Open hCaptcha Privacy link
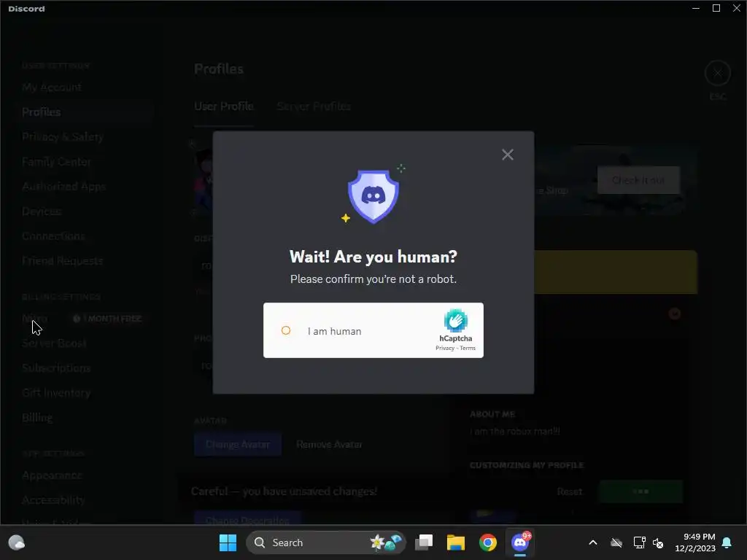The height and width of the screenshot is (560, 747). click(x=445, y=348)
